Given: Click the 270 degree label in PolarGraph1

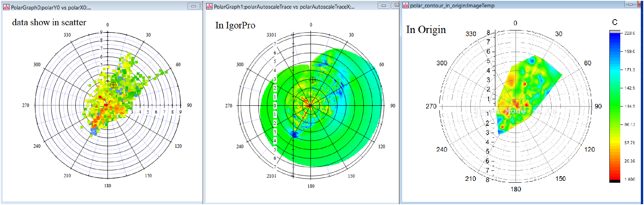Looking at the screenshot, I should pos(229,106).
